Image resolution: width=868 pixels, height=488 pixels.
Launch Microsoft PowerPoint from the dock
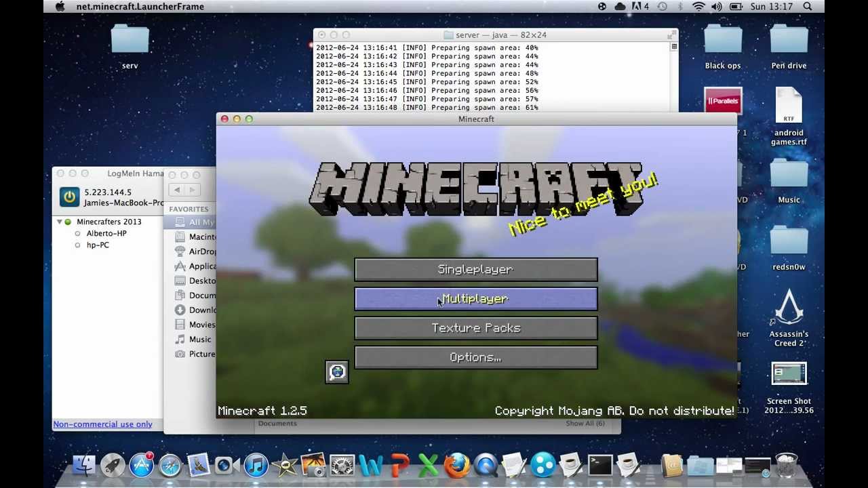point(399,466)
